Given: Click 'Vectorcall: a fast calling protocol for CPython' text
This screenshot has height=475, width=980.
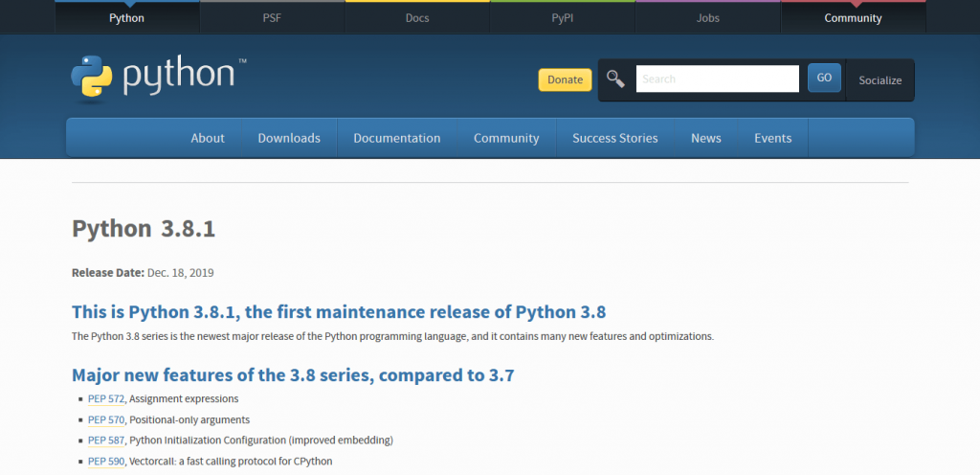Looking at the screenshot, I should pos(231,462).
